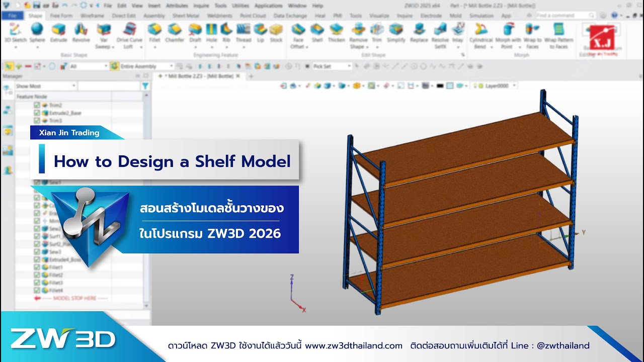644x362 pixels.
Task: Click the Save icon in quick access bar
Action: tap(36, 6)
